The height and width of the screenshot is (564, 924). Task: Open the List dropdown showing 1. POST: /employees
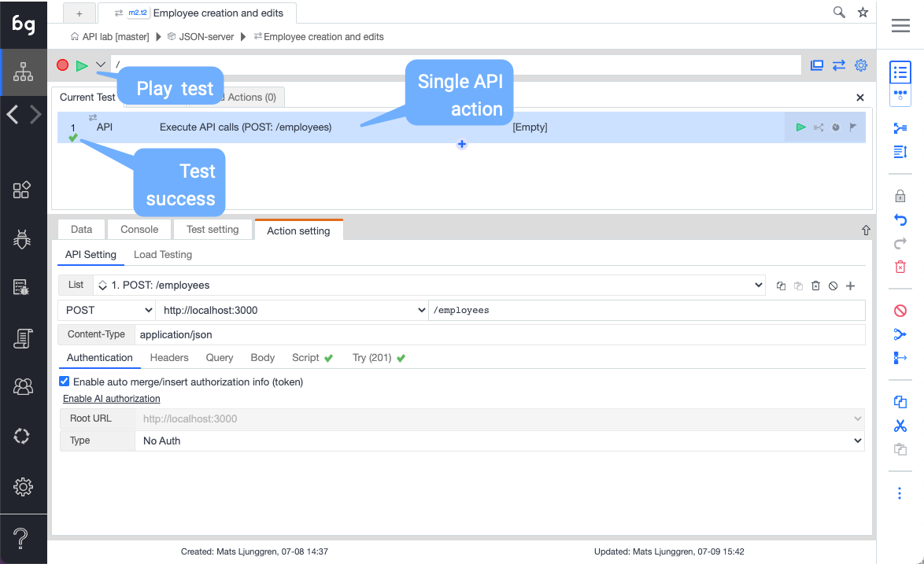tap(429, 285)
